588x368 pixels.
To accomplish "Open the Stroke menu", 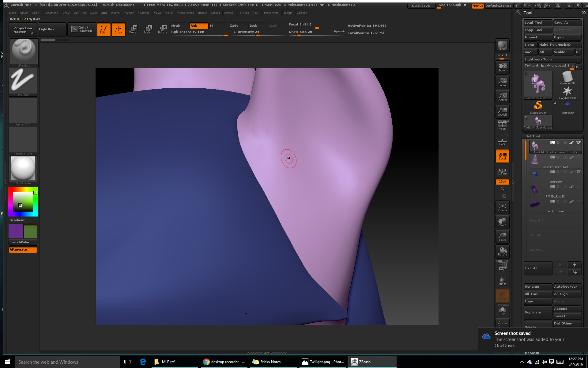I will [229, 13].
